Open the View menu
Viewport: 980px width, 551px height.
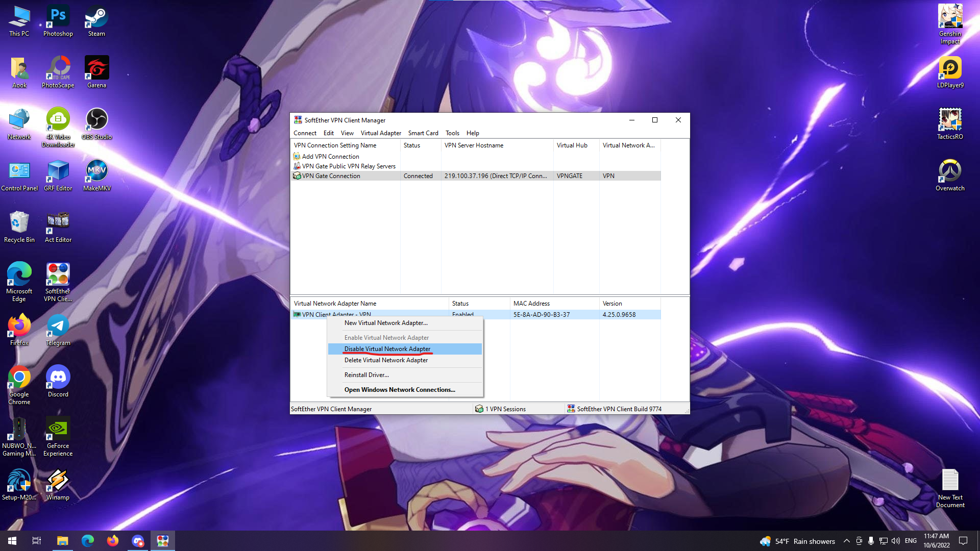[x=347, y=133]
